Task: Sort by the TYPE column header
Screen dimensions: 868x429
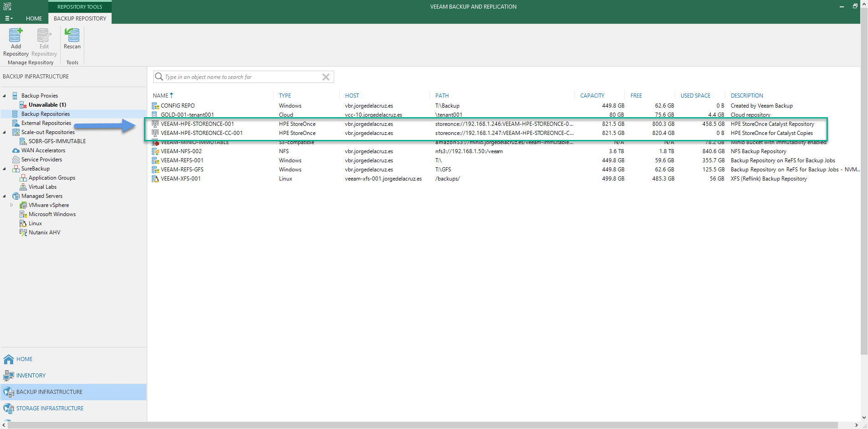Action: tap(285, 96)
